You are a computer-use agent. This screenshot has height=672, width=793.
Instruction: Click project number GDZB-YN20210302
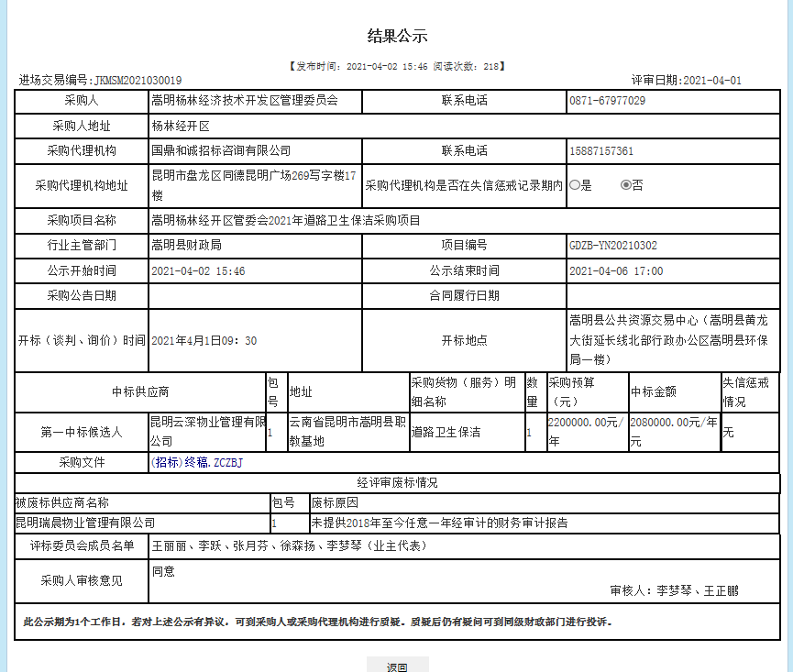[613, 246]
